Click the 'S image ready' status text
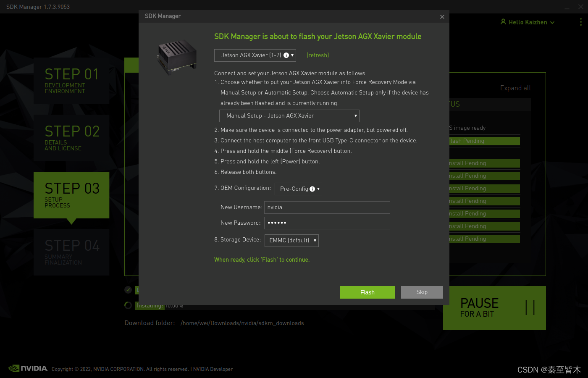The image size is (588, 378). click(x=467, y=128)
